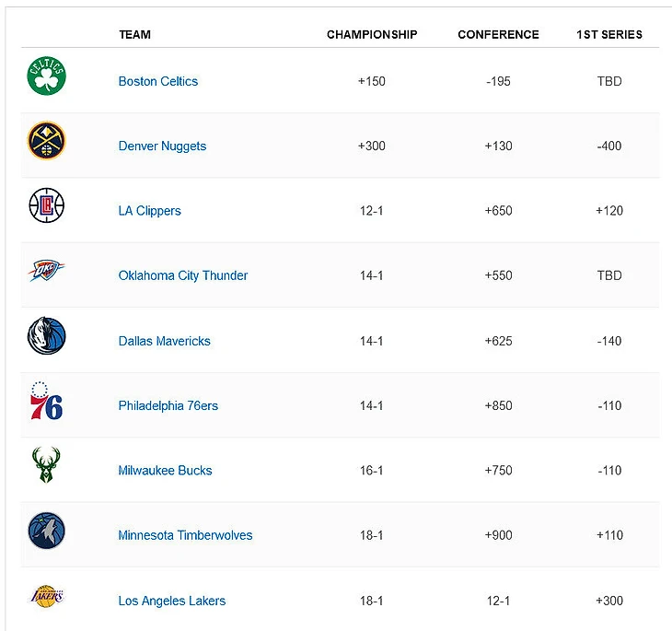Click the Dallas Mavericks logo
This screenshot has width=672, height=631.
coord(46,336)
